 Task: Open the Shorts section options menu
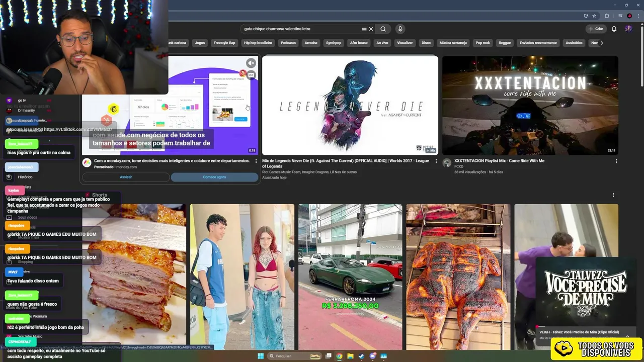point(613,195)
